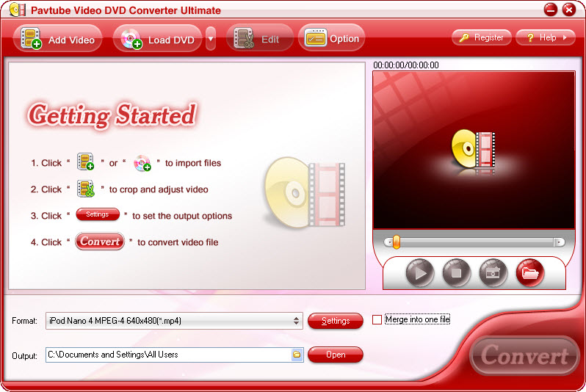The height and width of the screenshot is (392, 586).
Task: Click the Play button under preview
Action: click(420, 273)
